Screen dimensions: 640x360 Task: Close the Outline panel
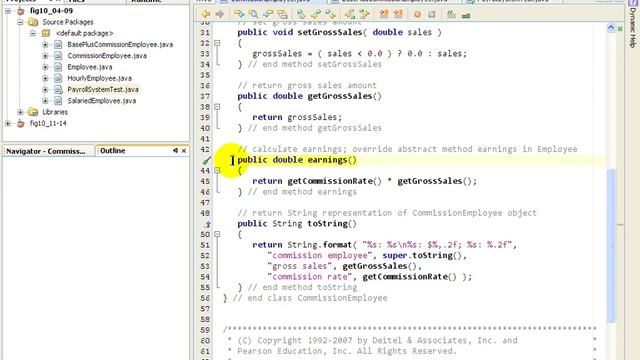(x=184, y=151)
